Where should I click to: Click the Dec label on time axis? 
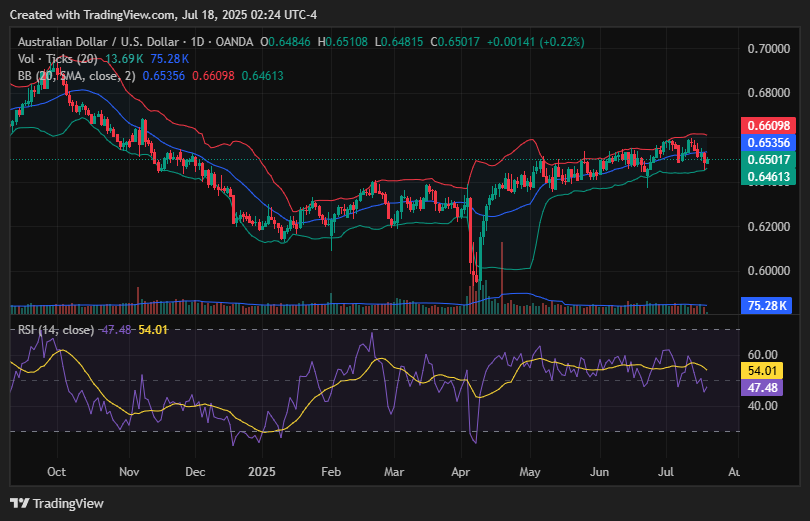pos(195,472)
